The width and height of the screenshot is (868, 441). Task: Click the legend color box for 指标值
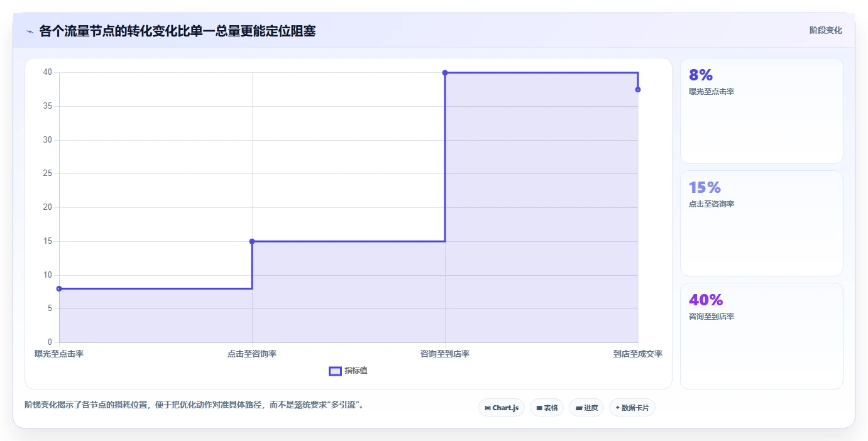pos(336,371)
